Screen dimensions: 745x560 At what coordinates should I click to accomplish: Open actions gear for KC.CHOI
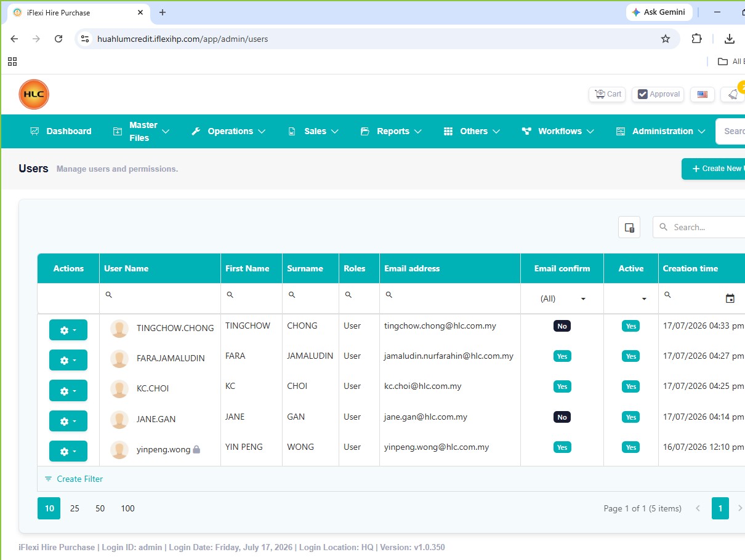coord(68,390)
